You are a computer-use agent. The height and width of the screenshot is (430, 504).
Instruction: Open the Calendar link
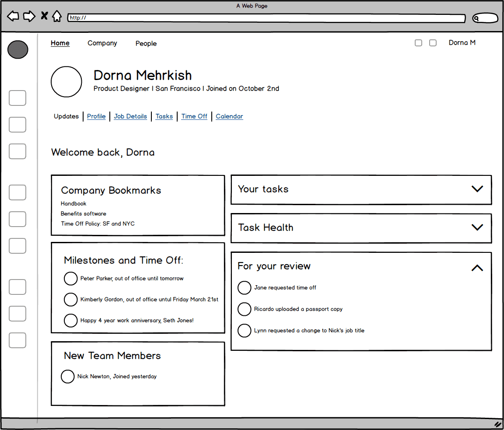tap(229, 116)
